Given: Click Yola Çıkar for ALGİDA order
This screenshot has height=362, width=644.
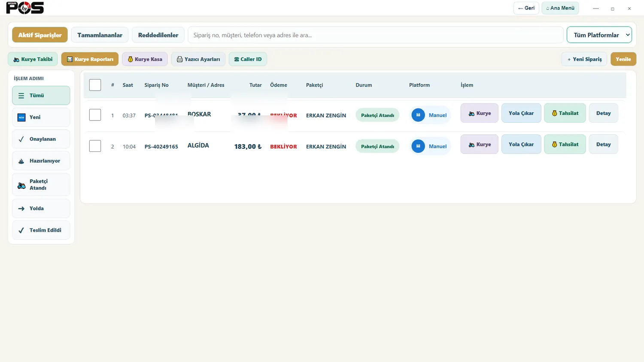Looking at the screenshot, I should [x=521, y=145].
